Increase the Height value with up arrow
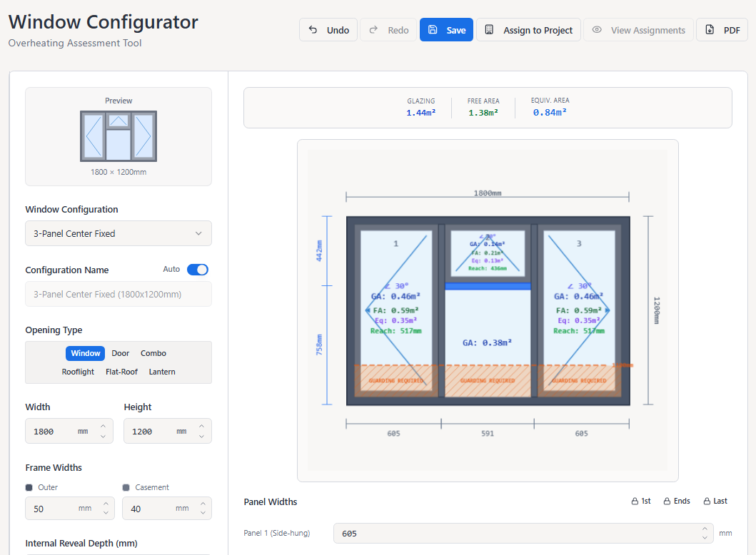The height and width of the screenshot is (555, 756). (x=201, y=427)
